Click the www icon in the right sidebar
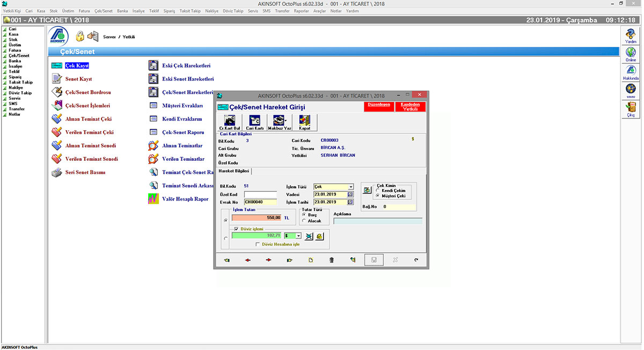 631,91
